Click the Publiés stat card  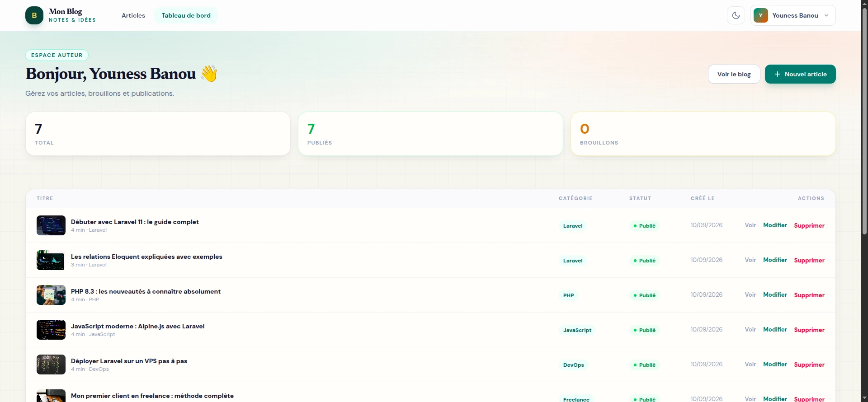click(x=430, y=134)
